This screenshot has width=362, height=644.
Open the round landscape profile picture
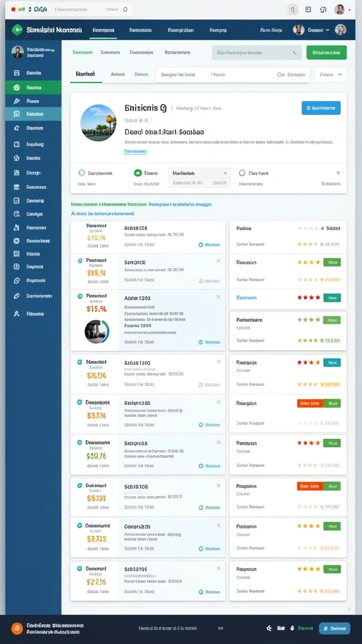pyautogui.click(x=99, y=123)
